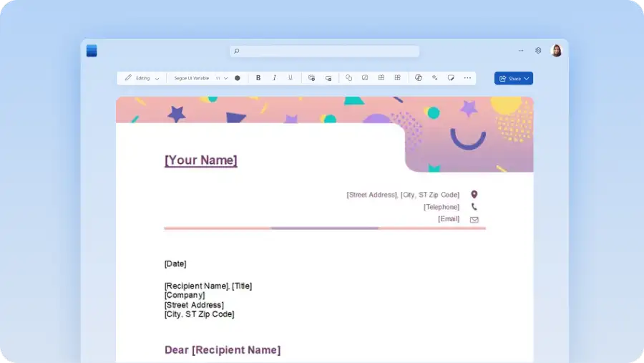
Task: Expand the font size 11 dropdown
Action: [x=222, y=78]
